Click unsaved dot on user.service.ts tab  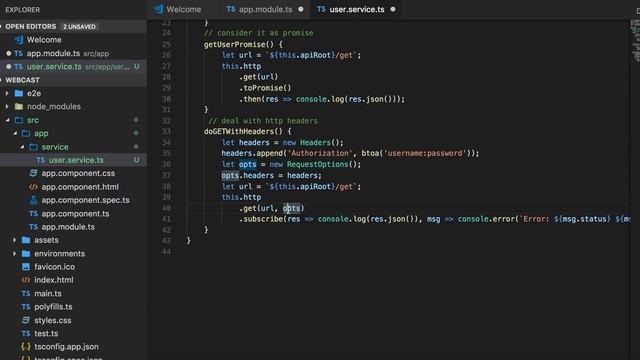coord(393,9)
